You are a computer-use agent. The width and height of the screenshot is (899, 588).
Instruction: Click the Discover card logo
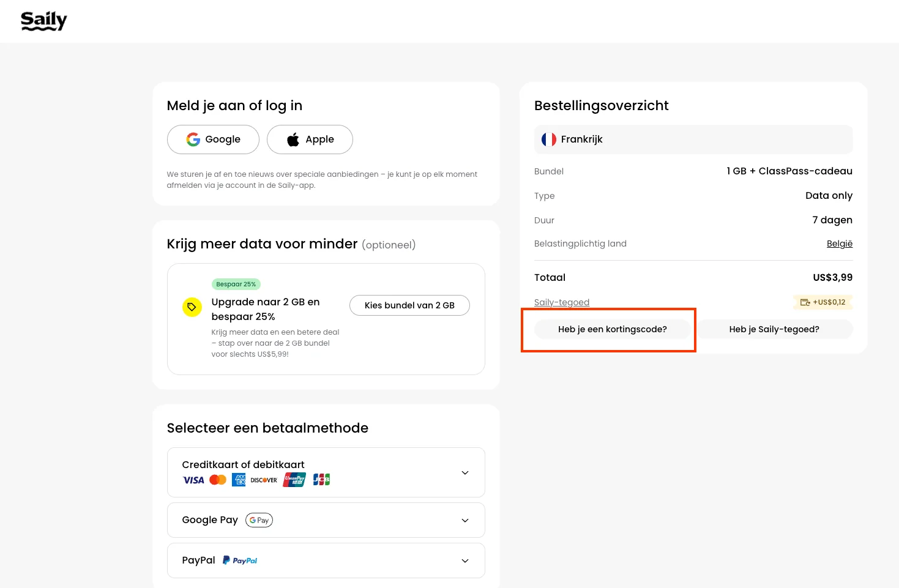point(264,480)
